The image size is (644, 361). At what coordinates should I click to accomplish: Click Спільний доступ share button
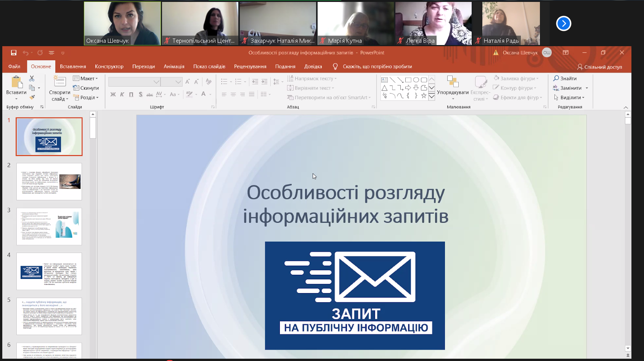(x=599, y=67)
